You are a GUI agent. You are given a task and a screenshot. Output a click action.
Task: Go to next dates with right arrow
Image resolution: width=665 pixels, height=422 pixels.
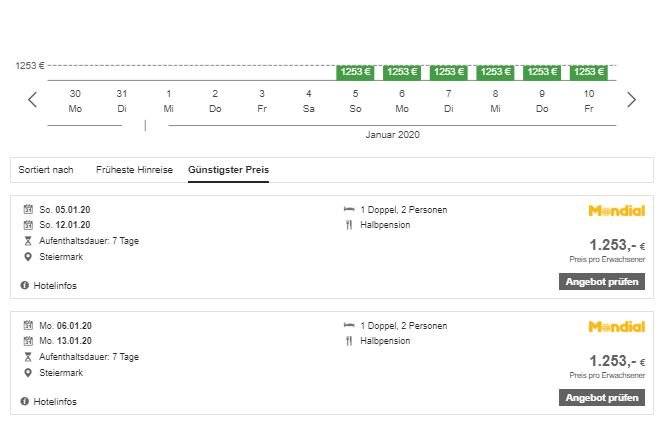click(631, 100)
